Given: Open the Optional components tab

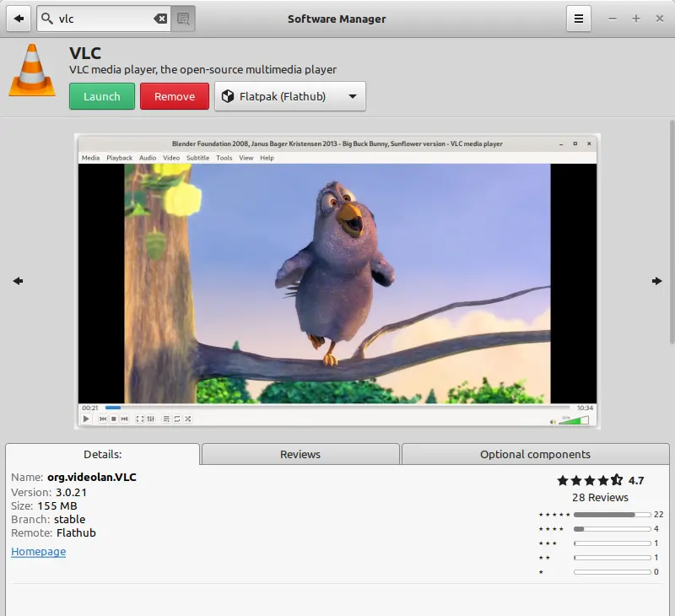Looking at the screenshot, I should pyautogui.click(x=535, y=454).
